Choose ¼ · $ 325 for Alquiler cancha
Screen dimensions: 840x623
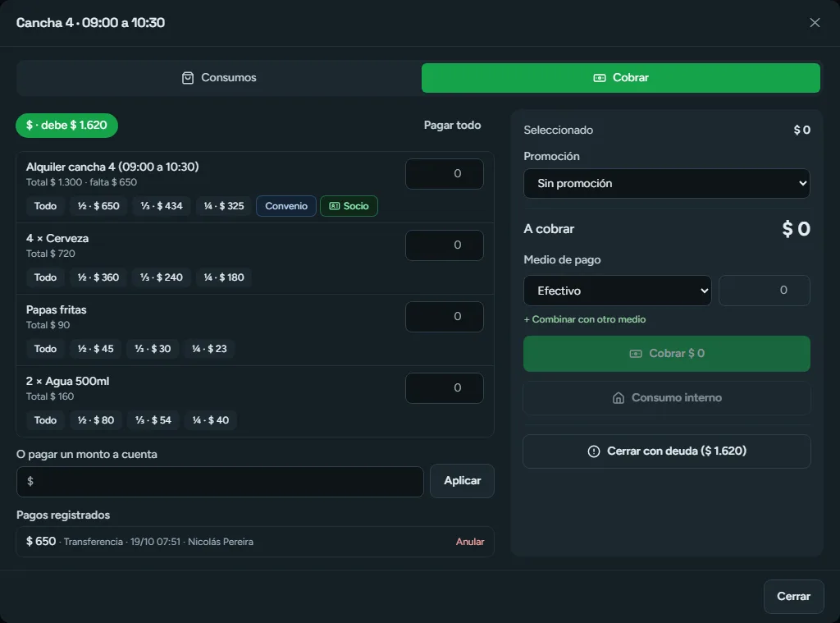(x=223, y=206)
